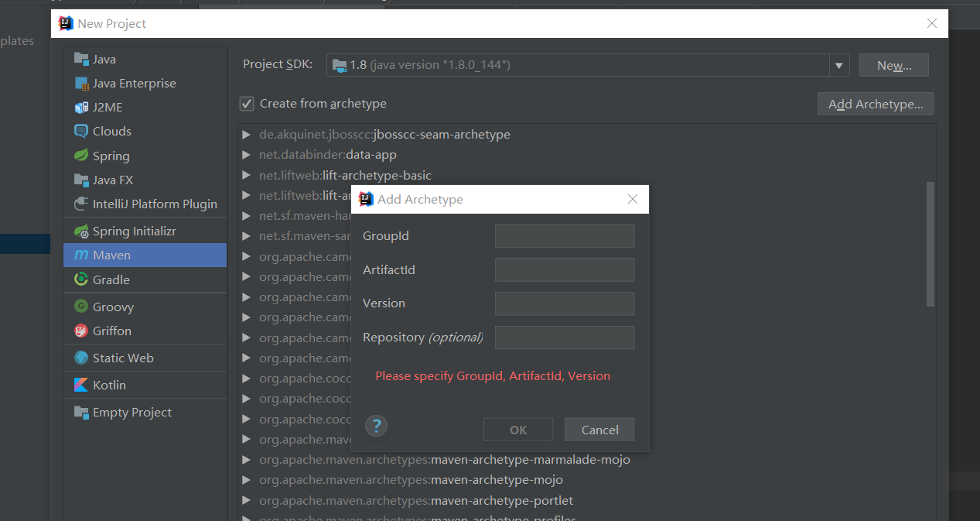980x521 pixels.
Task: Select Java Enterprise in the sidebar
Action: (x=134, y=84)
